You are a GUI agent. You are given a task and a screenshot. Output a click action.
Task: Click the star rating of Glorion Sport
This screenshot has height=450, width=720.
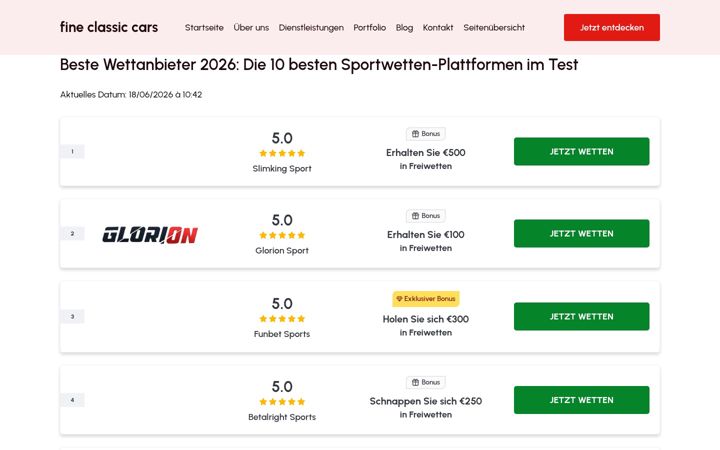282,235
